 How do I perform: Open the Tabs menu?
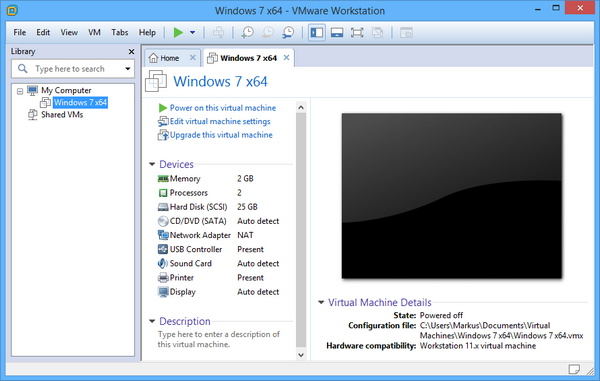(119, 33)
